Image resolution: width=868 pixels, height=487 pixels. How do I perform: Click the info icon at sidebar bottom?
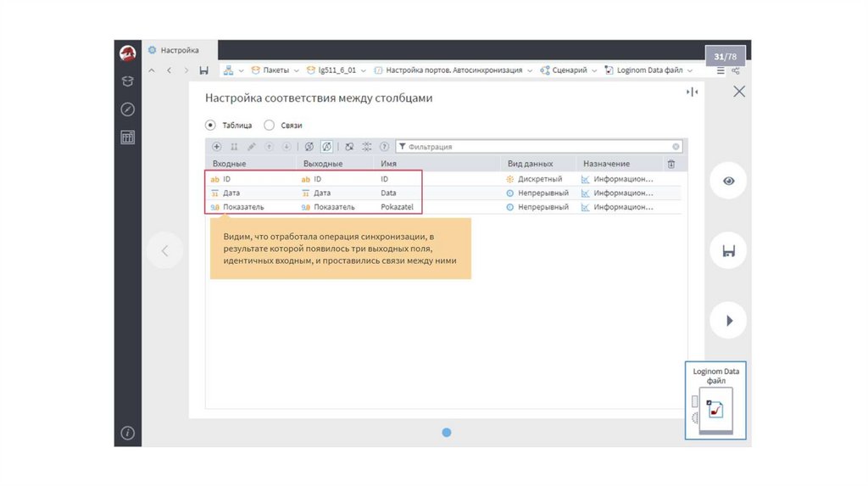click(128, 433)
